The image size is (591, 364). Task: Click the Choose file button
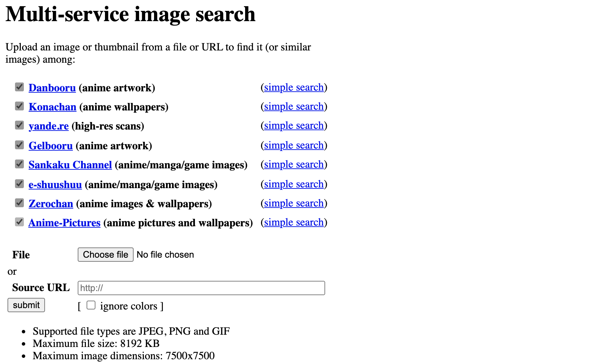(105, 255)
